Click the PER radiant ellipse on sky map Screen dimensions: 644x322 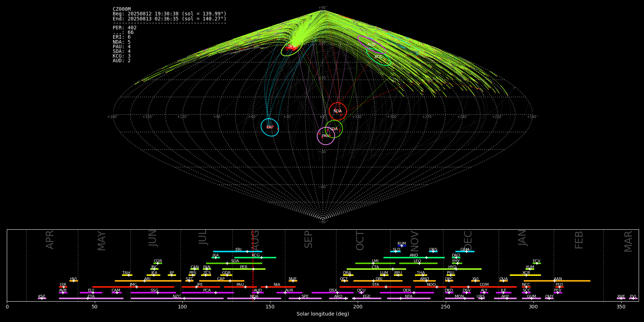(292, 48)
